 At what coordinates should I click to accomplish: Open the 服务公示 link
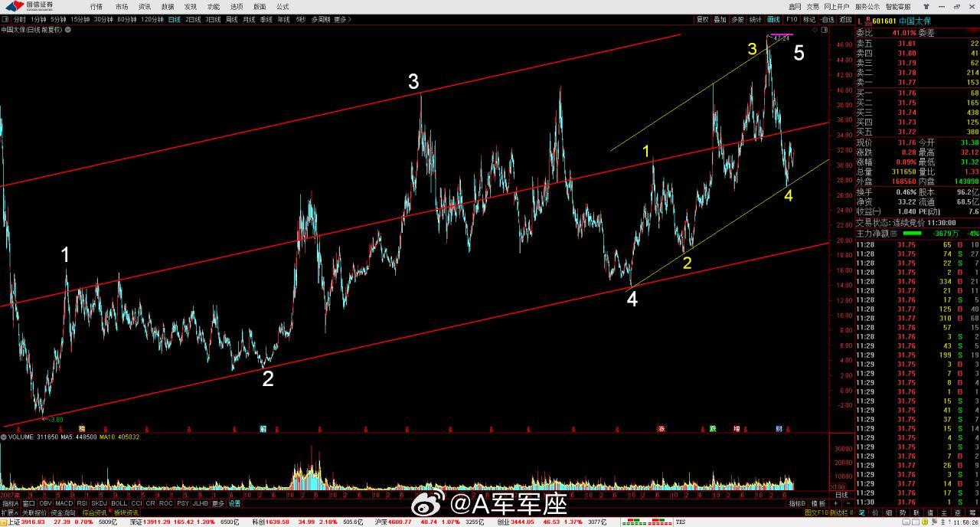[867, 6]
